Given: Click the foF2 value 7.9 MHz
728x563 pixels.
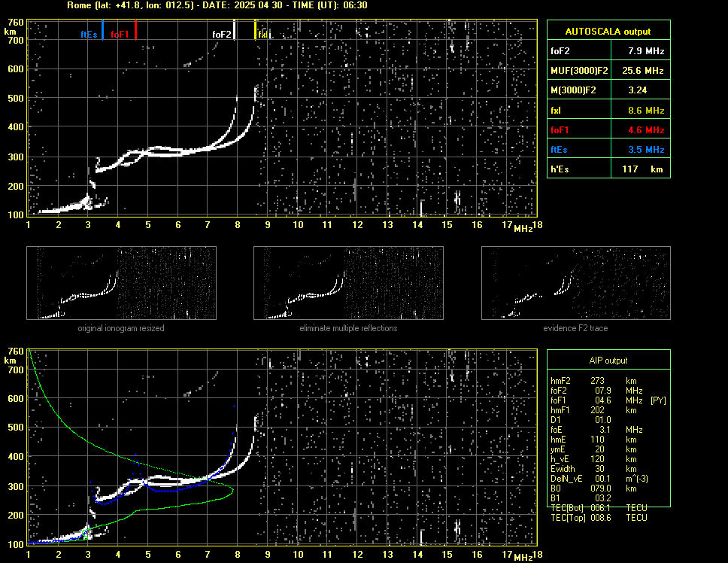Looking at the screenshot, I should [646, 51].
